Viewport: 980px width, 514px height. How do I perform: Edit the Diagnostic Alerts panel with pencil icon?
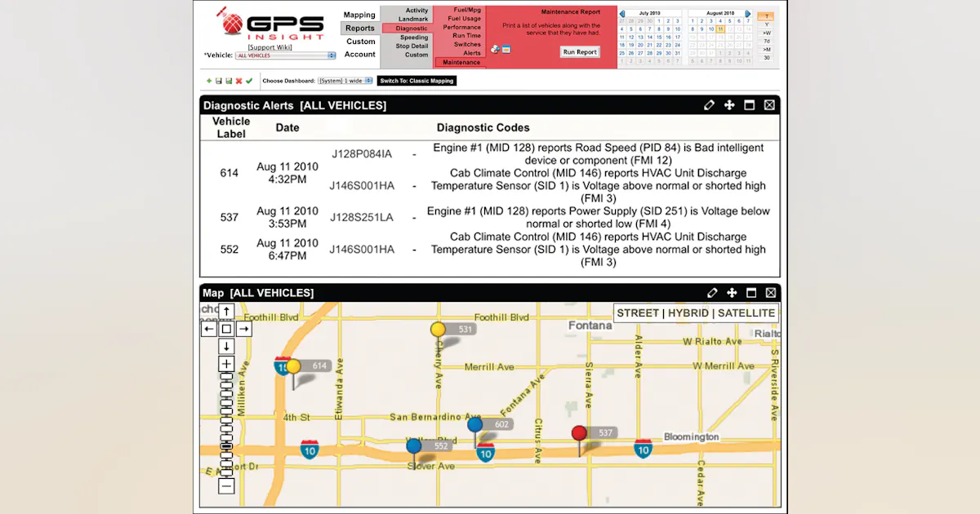[x=710, y=105]
